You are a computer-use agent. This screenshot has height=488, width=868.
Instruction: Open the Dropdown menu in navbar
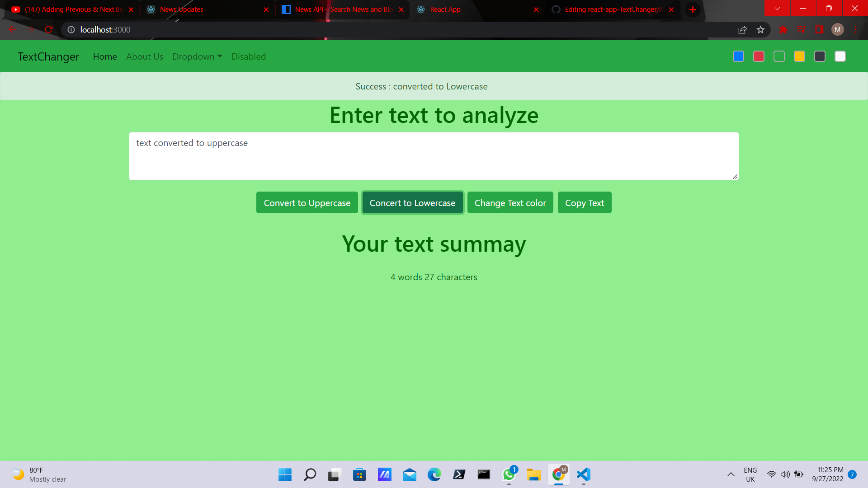(x=197, y=56)
